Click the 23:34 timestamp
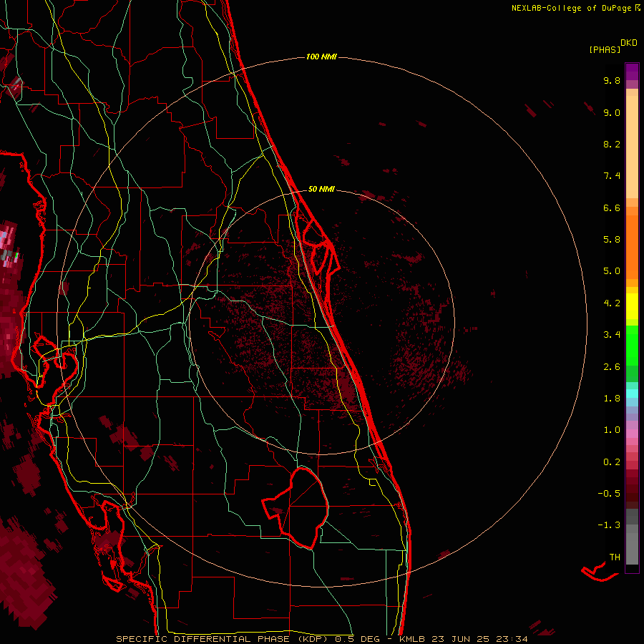The width and height of the screenshot is (644, 644). click(x=512, y=639)
